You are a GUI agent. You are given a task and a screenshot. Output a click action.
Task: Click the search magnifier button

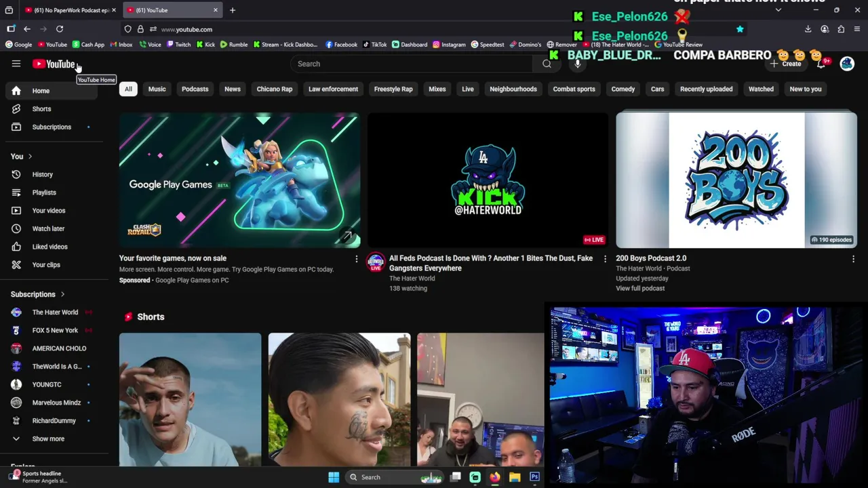[547, 64]
